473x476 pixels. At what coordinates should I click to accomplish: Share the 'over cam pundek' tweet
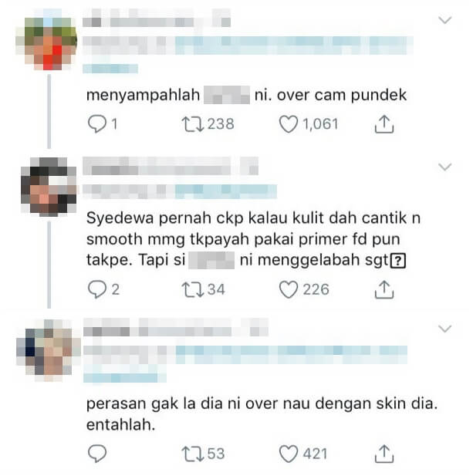[x=384, y=124]
